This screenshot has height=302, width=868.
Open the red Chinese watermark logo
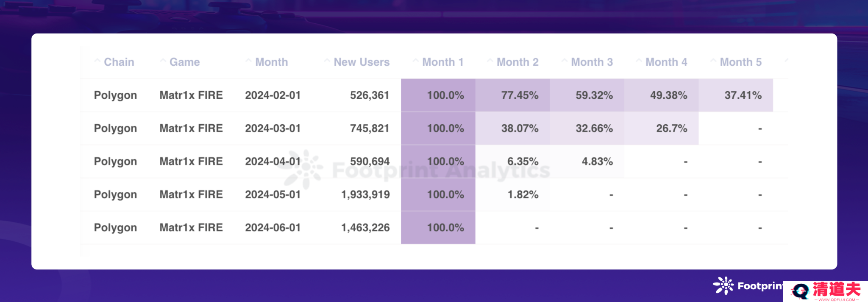click(x=826, y=291)
